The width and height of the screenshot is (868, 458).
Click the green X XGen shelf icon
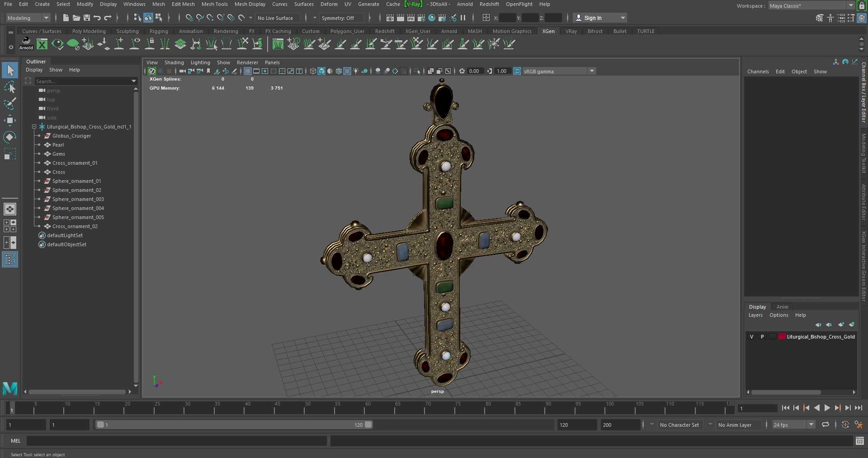coord(42,44)
